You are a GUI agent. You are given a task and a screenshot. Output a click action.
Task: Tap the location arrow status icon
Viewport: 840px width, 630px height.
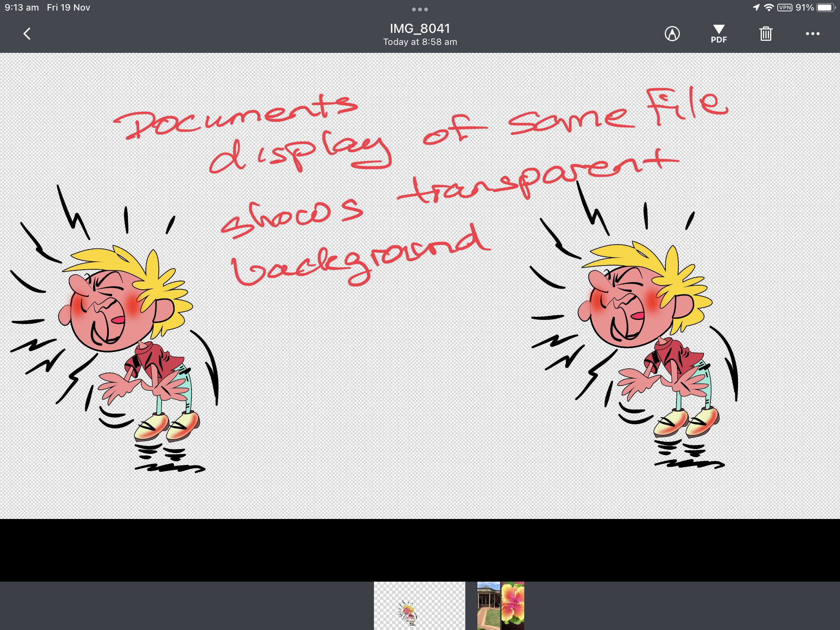pos(756,8)
